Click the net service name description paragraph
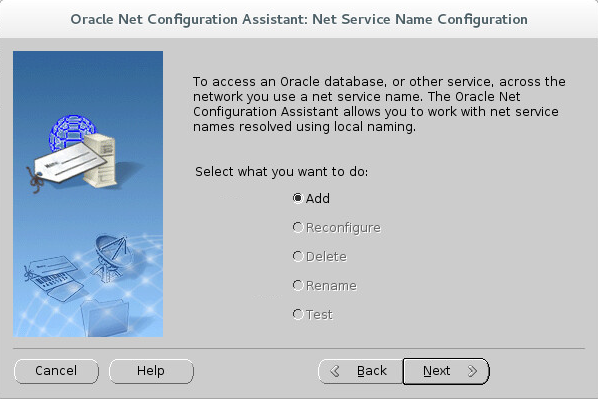598x399 pixels. 379,104
